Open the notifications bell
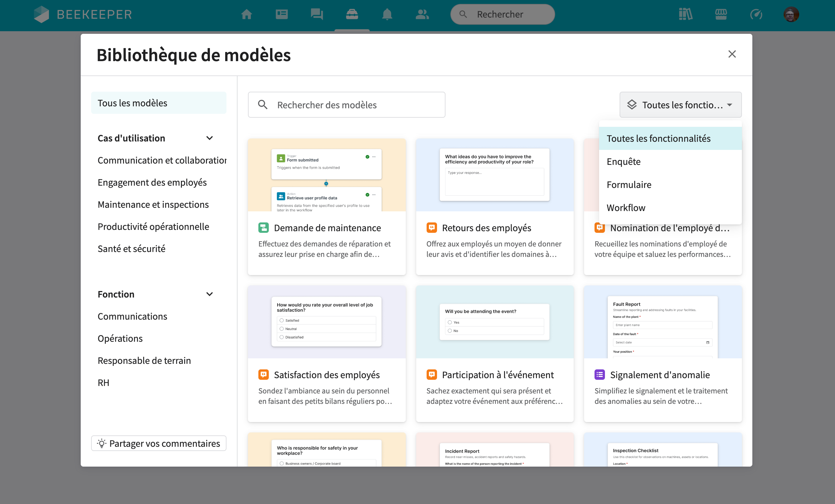Screen dimensions: 835x504 [387, 14]
